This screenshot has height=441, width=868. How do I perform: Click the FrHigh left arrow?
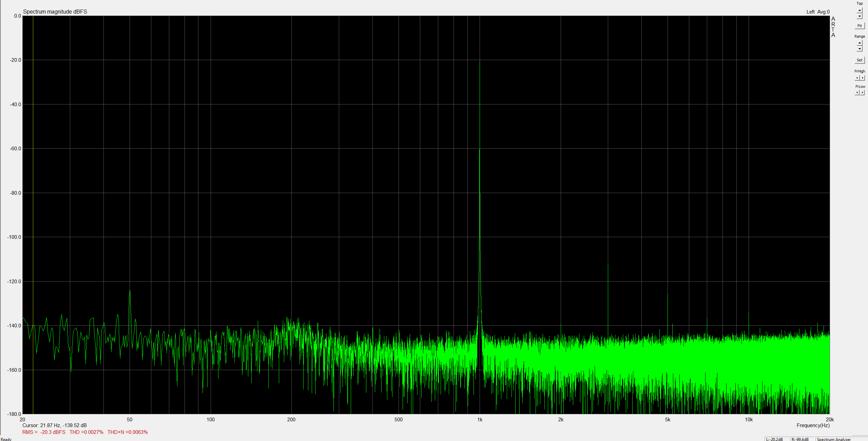coord(857,78)
